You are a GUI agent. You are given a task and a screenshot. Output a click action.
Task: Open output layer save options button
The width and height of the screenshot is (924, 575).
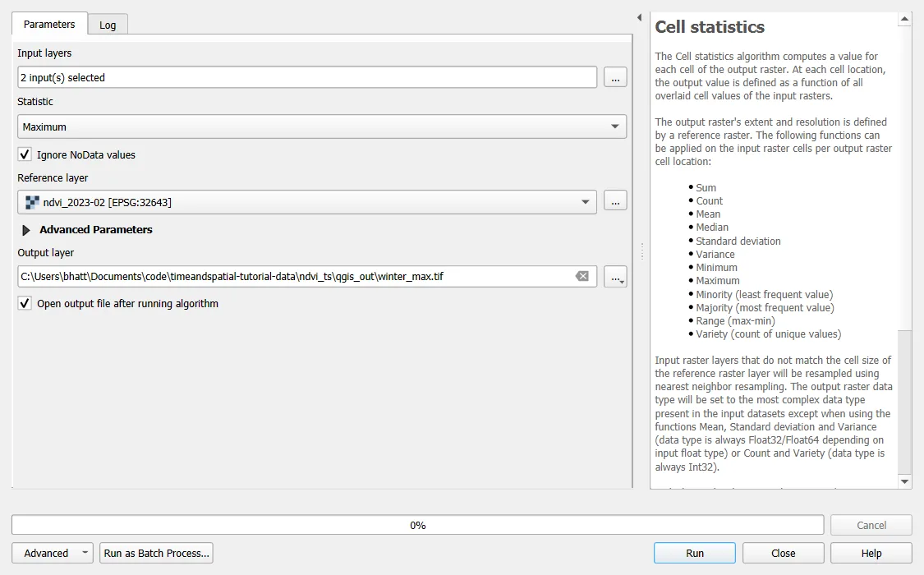(615, 276)
